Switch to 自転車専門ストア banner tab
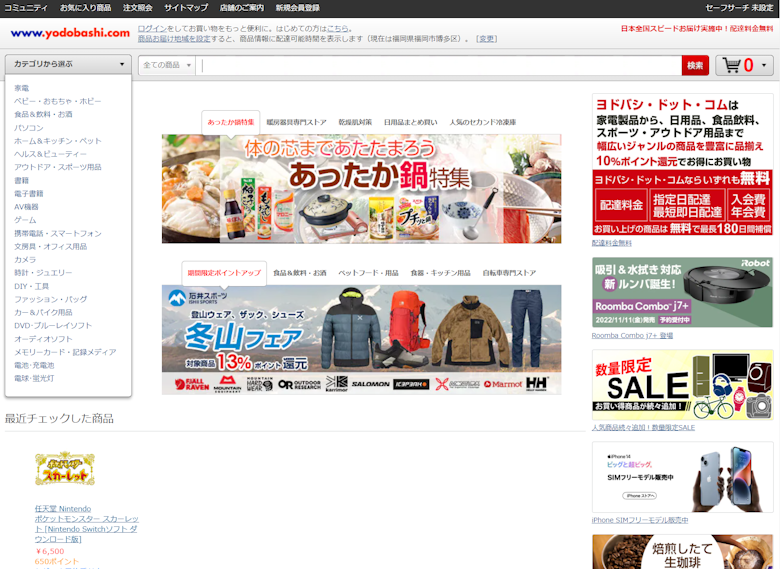The image size is (780, 569). 509,273
